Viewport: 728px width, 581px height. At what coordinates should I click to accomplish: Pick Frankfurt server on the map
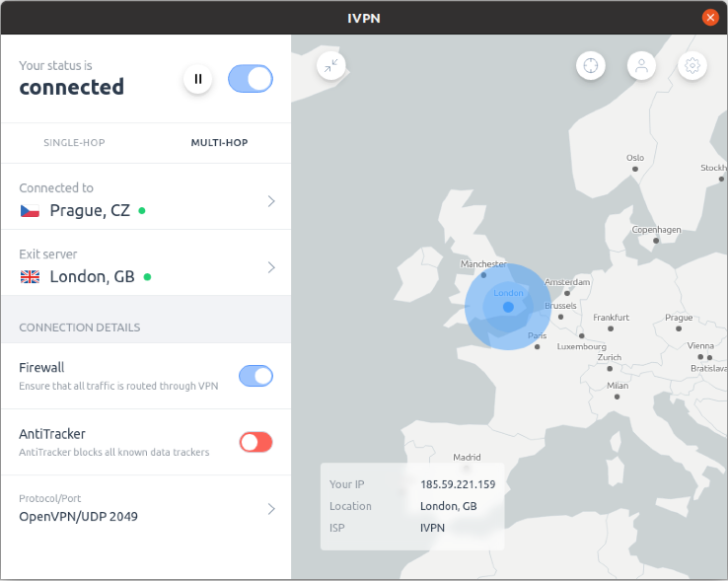(x=611, y=328)
